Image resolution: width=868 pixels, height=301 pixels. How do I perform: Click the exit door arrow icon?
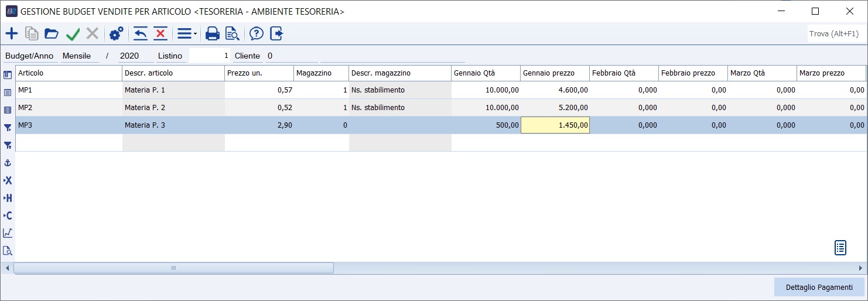tap(276, 34)
